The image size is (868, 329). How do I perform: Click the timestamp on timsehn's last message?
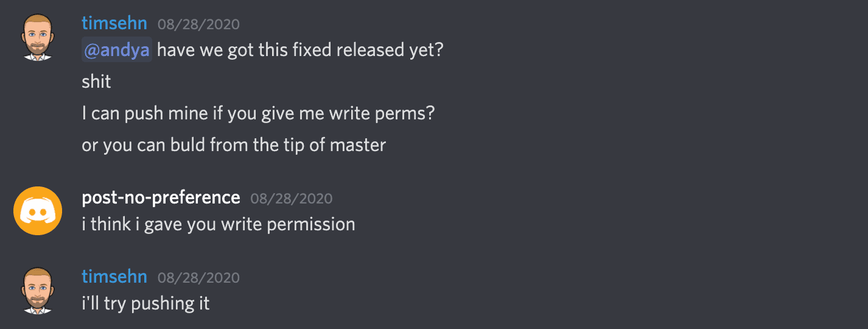(198, 278)
